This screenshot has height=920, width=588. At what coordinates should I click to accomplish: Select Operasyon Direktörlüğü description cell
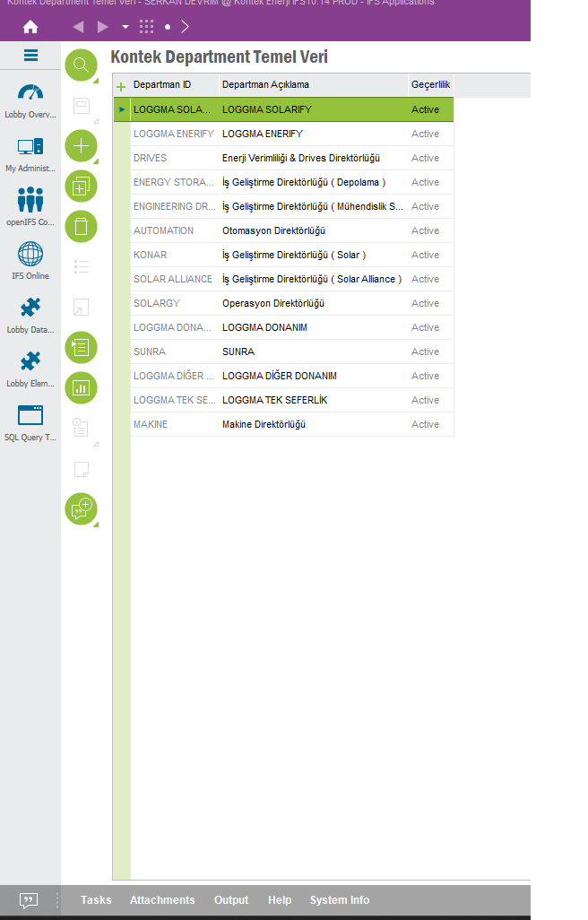tap(314, 303)
